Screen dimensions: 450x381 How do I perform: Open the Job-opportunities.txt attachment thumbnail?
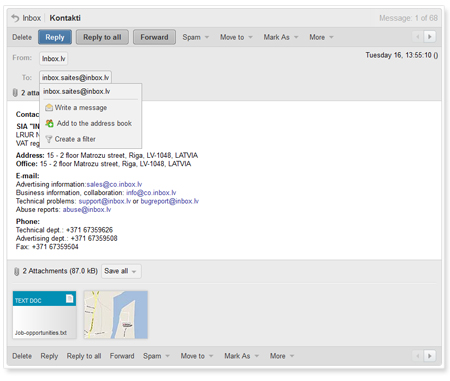44,315
